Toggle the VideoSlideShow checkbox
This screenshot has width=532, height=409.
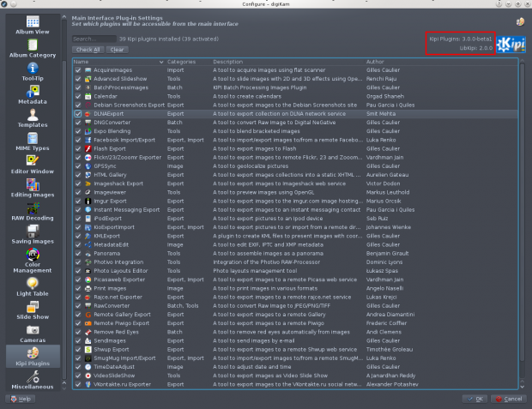(x=78, y=376)
